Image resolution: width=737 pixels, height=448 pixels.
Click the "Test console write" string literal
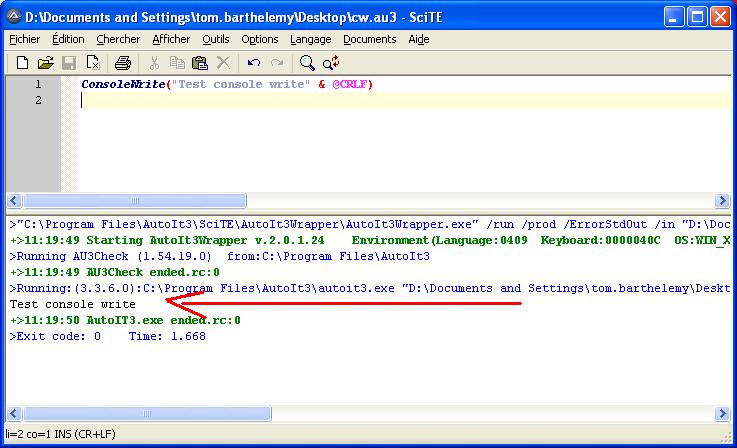(240, 84)
